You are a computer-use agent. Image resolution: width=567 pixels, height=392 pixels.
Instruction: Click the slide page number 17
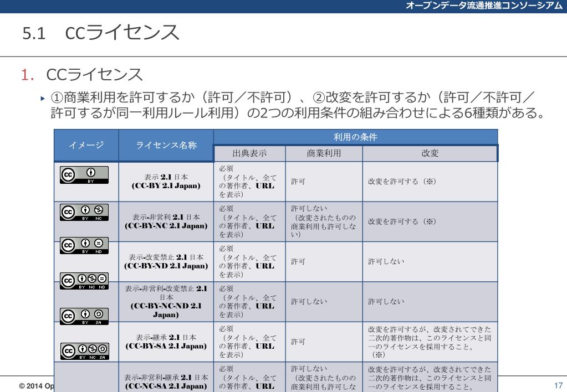(x=558, y=385)
